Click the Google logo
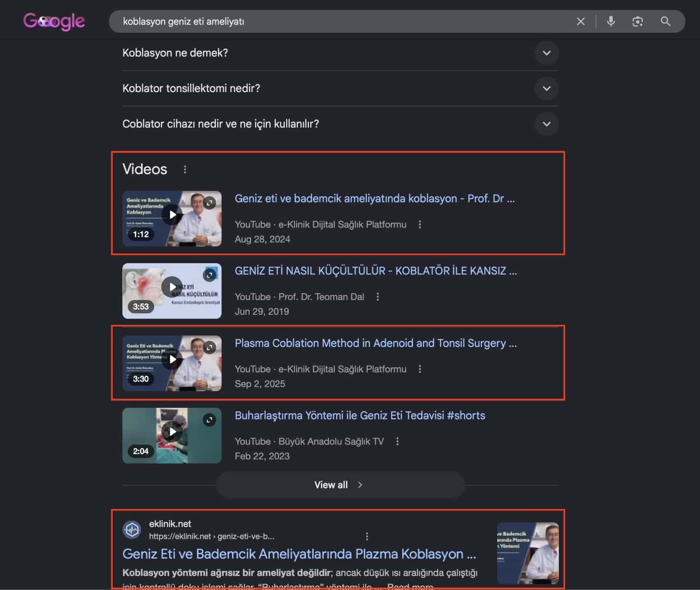 coord(54,21)
